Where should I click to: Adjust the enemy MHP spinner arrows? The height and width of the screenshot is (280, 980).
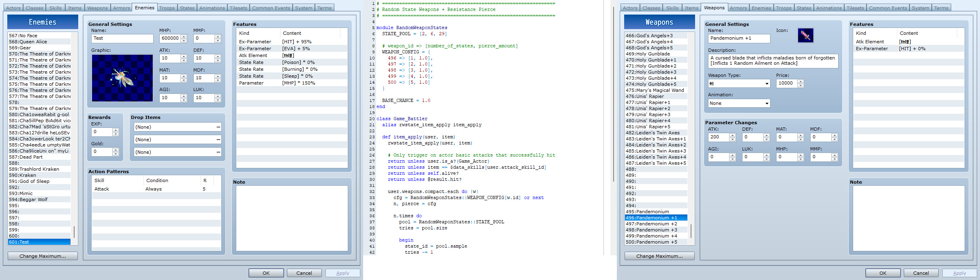(x=184, y=38)
